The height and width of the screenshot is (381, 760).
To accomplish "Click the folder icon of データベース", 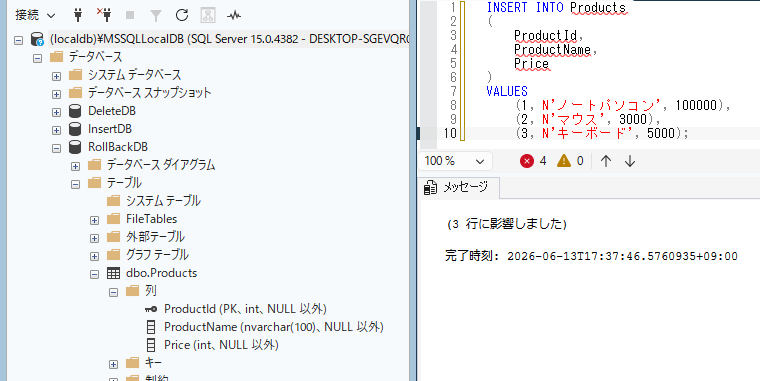I will [x=56, y=57].
